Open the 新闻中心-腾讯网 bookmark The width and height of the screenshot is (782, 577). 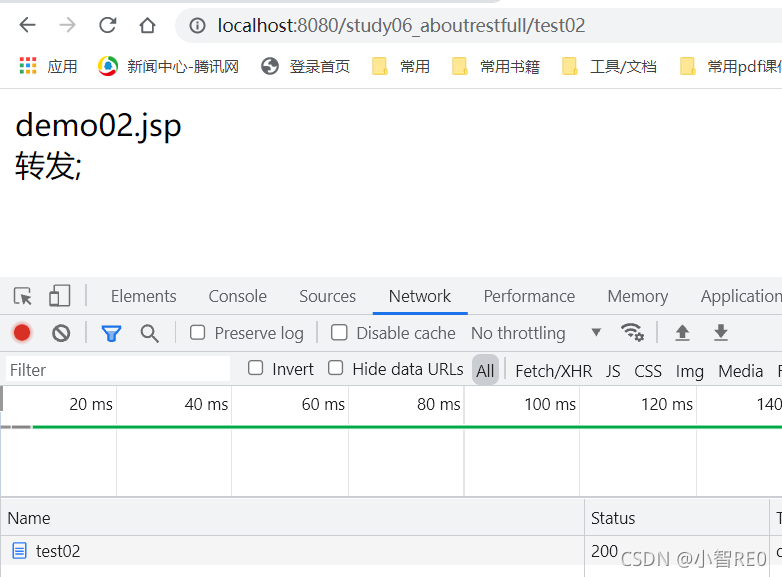tap(169, 66)
